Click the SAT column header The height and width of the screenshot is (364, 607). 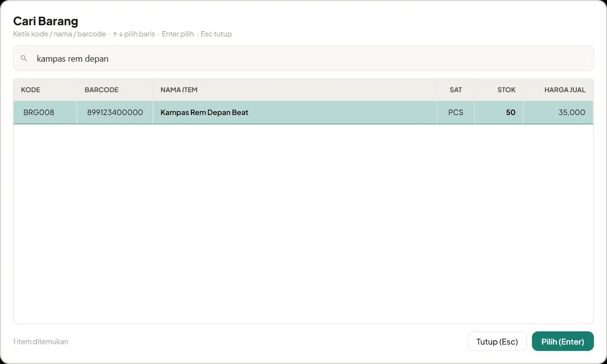click(456, 90)
